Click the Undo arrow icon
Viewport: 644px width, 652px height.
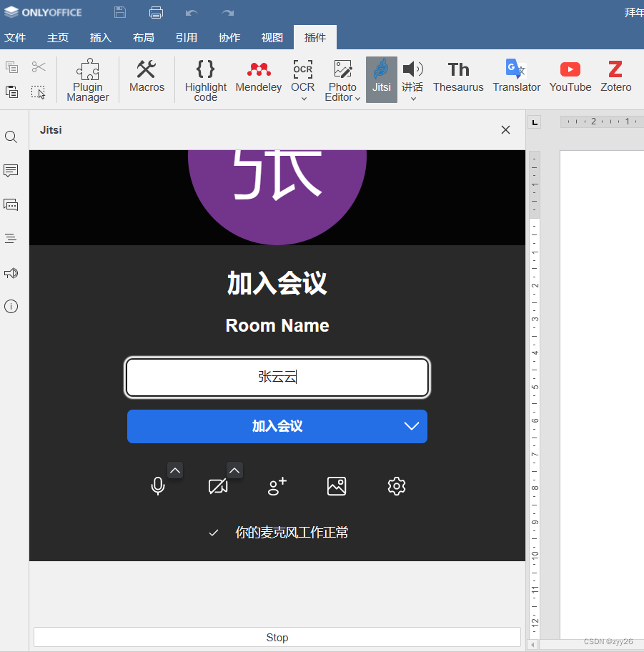pyautogui.click(x=192, y=13)
